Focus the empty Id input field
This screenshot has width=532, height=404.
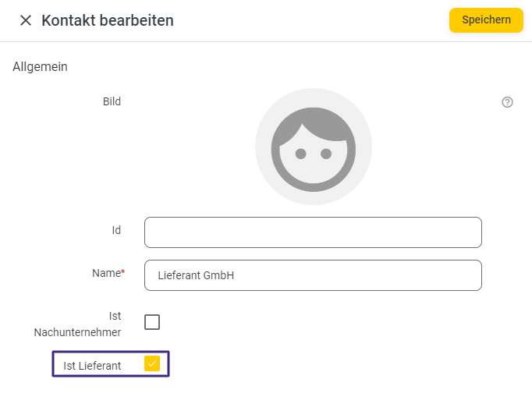tap(313, 232)
